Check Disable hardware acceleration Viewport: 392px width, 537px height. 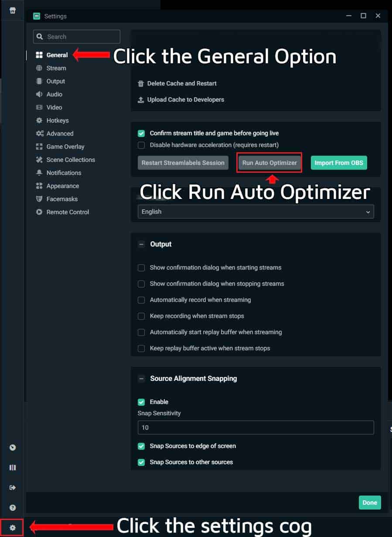(141, 145)
